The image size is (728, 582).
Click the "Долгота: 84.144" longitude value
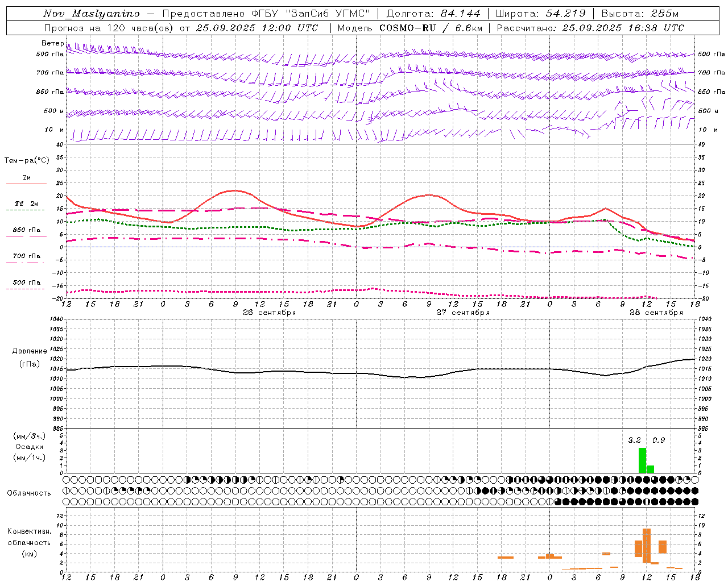(433, 14)
